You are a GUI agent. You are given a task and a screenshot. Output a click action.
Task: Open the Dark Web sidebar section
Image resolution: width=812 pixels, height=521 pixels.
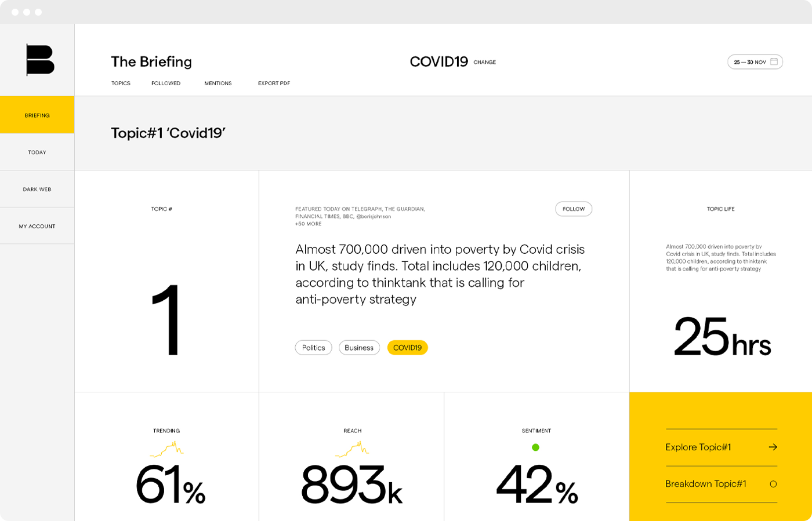[37, 190]
